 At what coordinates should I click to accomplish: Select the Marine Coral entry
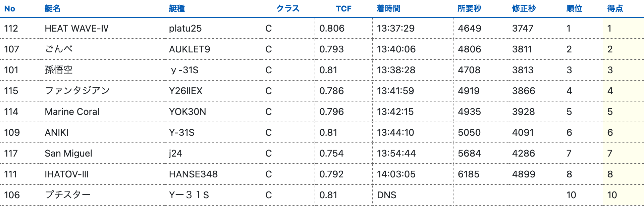(72, 112)
